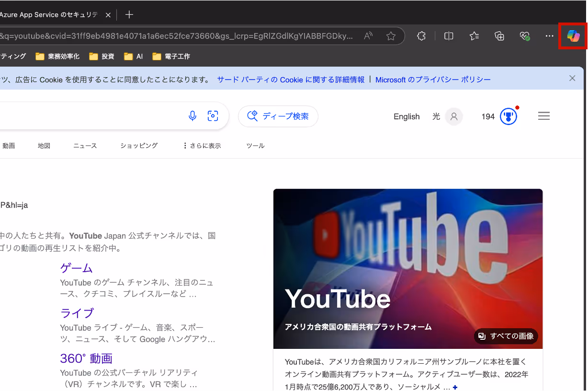Open Browser essentials heart icon
This screenshot has width=588, height=391.
tap(525, 36)
